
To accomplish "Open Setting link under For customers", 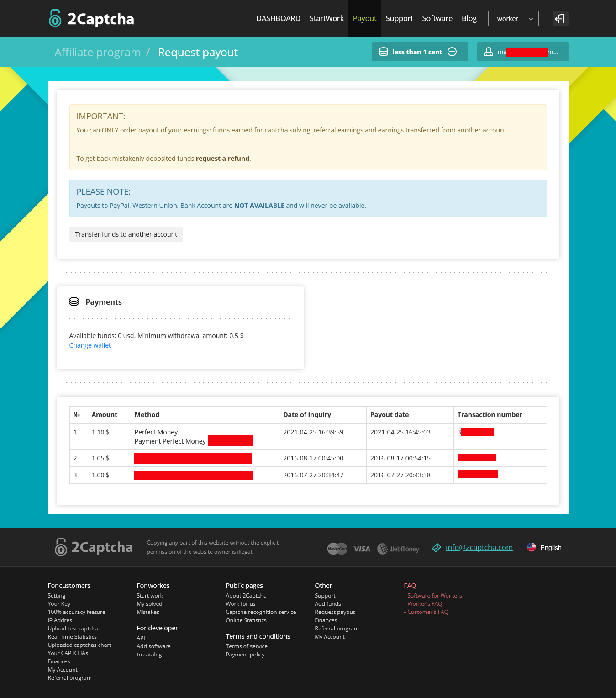I will (x=57, y=596).
